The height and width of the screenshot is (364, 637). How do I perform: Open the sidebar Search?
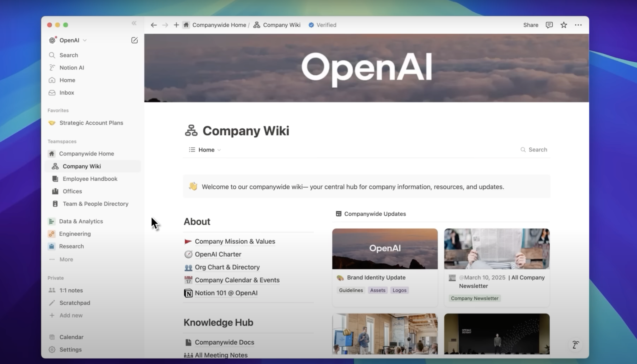(x=69, y=55)
